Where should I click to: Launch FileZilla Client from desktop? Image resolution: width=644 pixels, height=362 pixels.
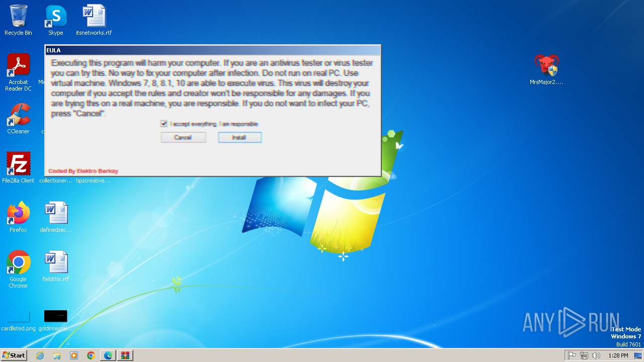tap(18, 167)
